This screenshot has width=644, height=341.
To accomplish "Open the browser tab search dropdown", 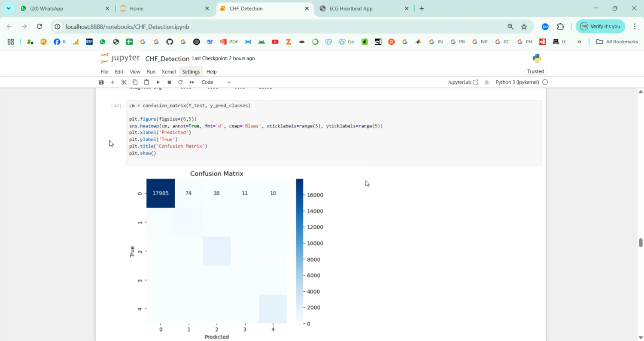I will coord(9,9).
